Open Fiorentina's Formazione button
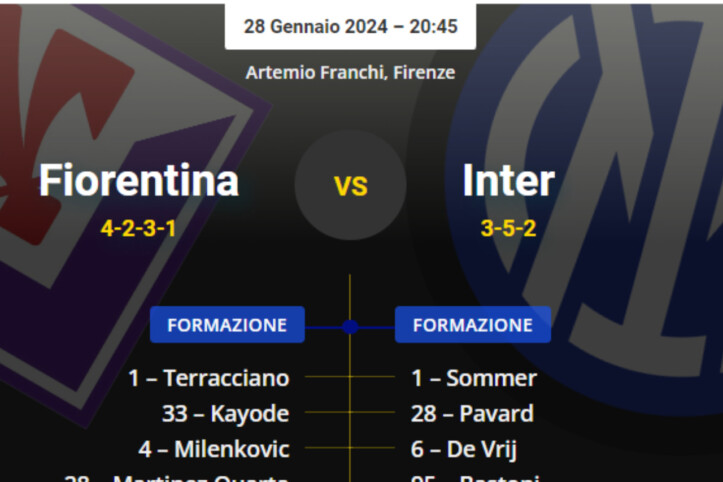 pyautogui.click(x=227, y=325)
